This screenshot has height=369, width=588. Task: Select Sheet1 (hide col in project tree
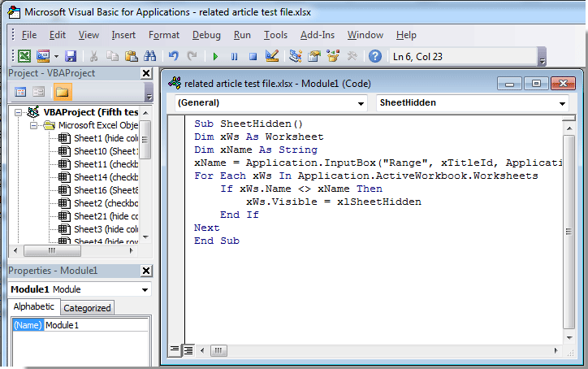point(106,138)
